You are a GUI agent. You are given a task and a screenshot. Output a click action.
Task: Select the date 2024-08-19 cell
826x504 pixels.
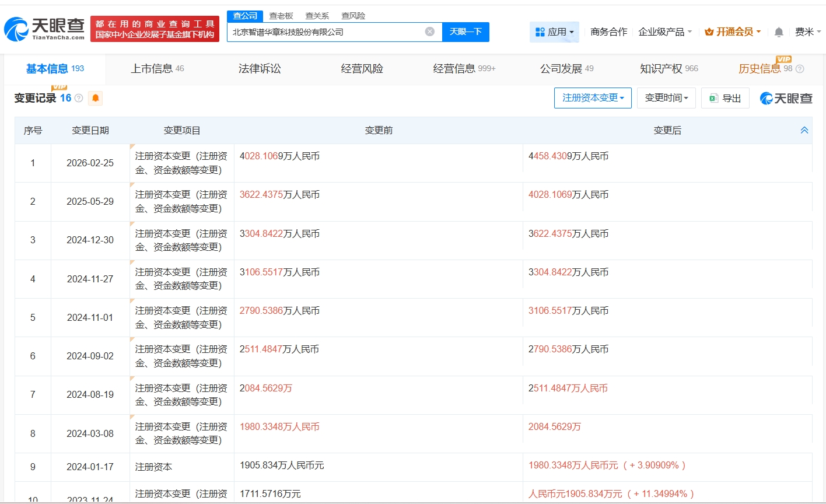pyautogui.click(x=90, y=394)
